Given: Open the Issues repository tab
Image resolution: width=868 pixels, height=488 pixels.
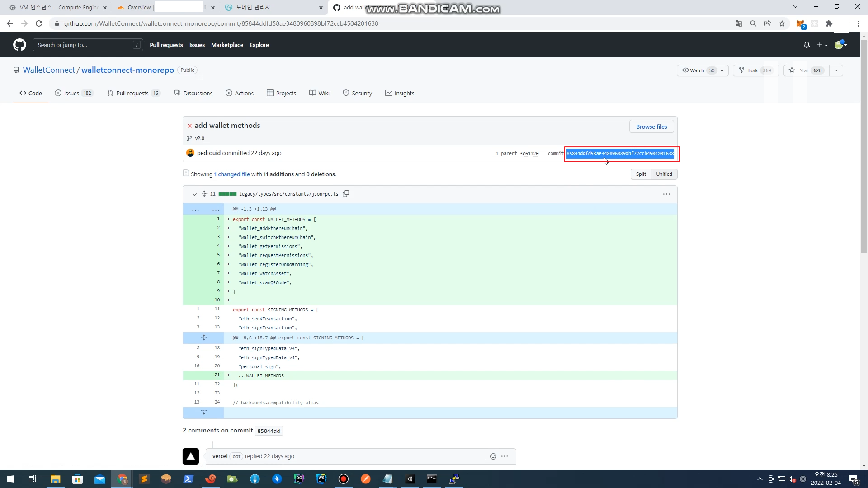Looking at the screenshot, I should [x=71, y=93].
